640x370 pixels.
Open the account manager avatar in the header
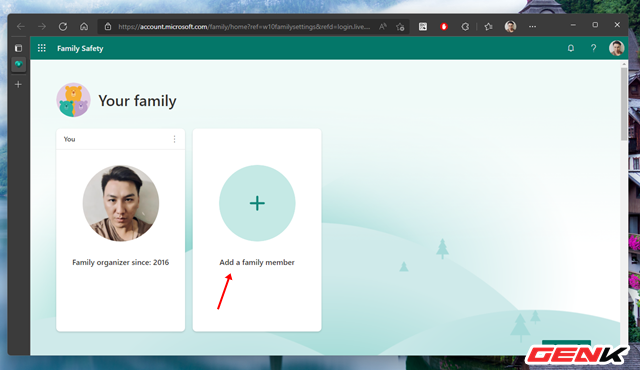pos(616,48)
